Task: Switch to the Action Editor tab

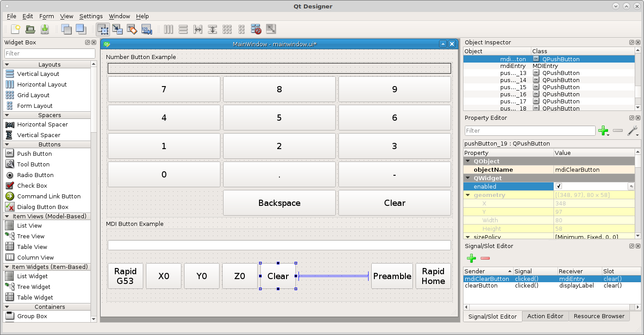Action: (545, 316)
